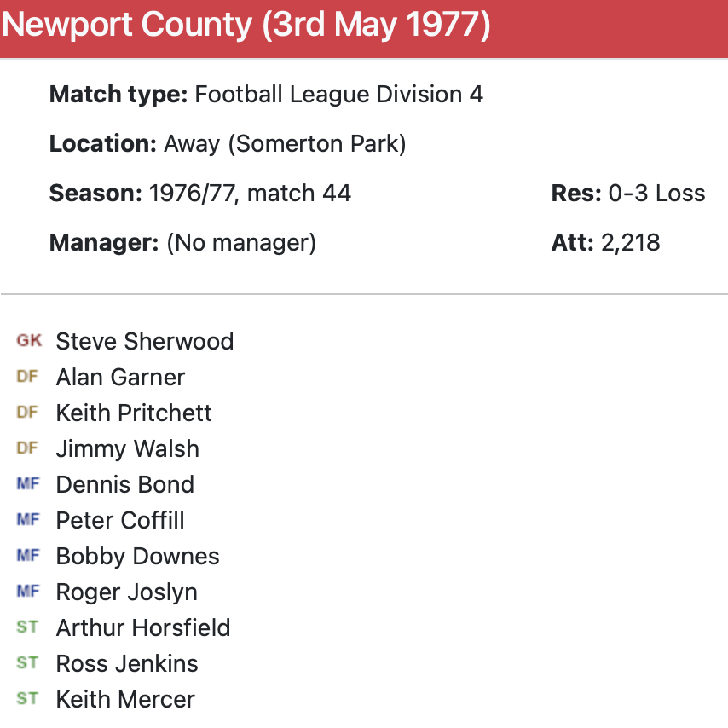728x728 pixels.
Task: Click the Somerton Park location text
Action: pos(317,143)
